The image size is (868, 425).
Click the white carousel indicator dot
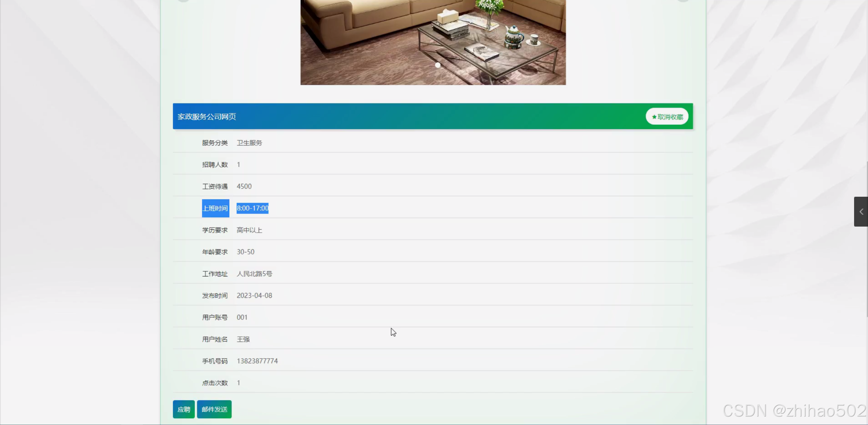(438, 65)
